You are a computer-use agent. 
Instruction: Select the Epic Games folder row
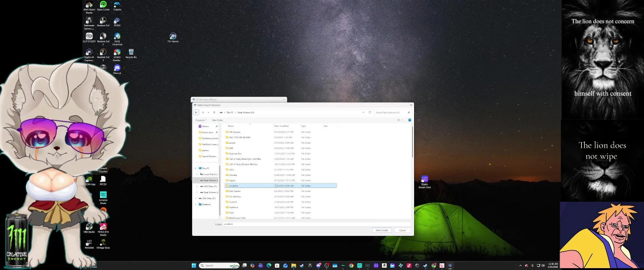[x=281, y=191]
